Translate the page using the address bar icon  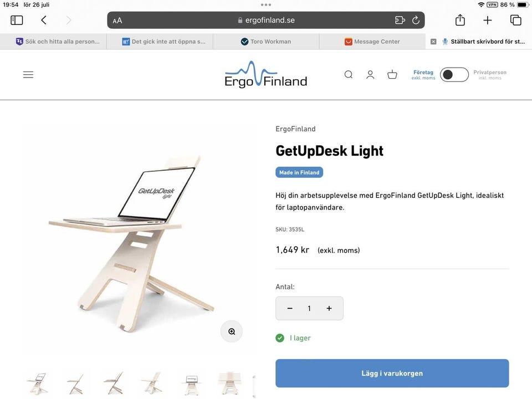tap(399, 19)
